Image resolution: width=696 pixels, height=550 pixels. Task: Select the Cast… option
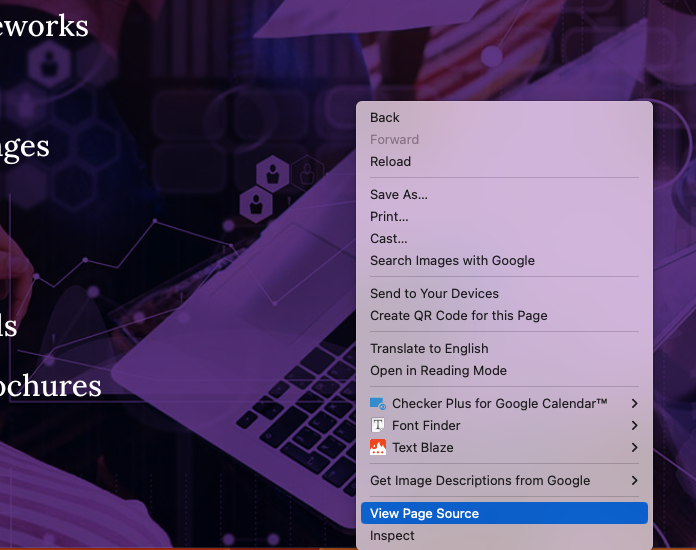tap(388, 239)
